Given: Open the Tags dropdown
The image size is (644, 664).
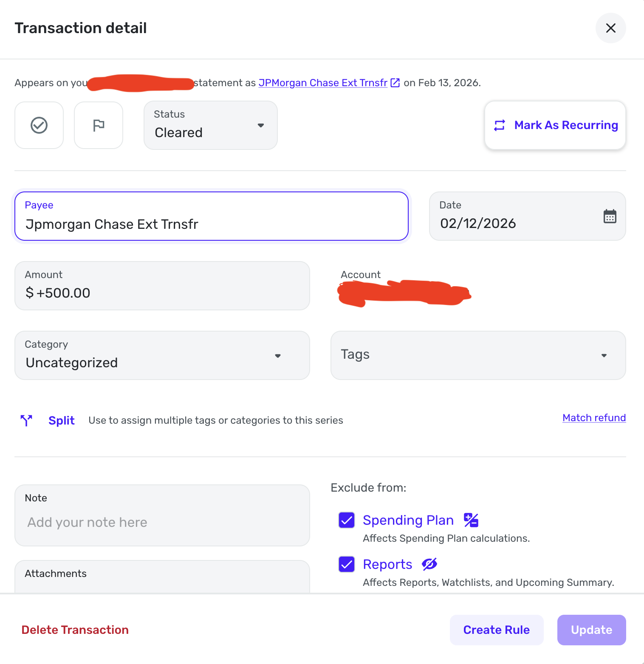Looking at the screenshot, I should (x=478, y=355).
